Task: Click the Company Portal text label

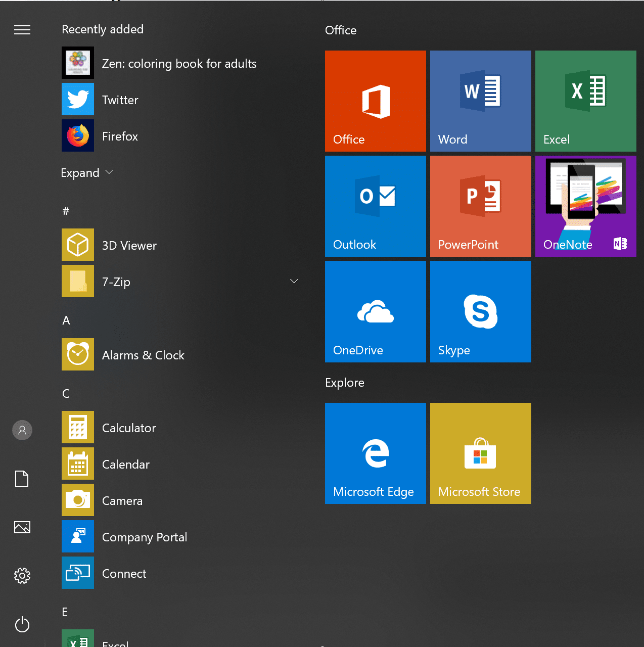Action: [145, 537]
